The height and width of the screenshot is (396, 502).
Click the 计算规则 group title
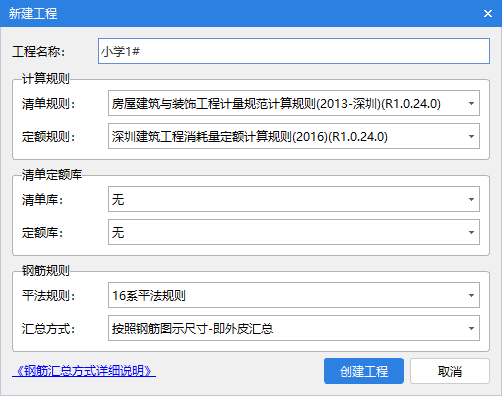point(46,79)
